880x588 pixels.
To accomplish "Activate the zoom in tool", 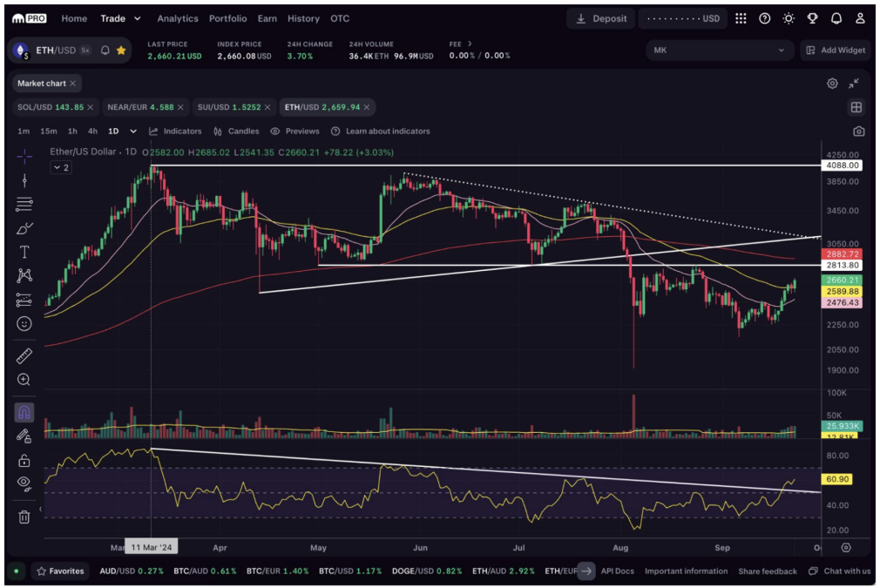I will (24, 380).
